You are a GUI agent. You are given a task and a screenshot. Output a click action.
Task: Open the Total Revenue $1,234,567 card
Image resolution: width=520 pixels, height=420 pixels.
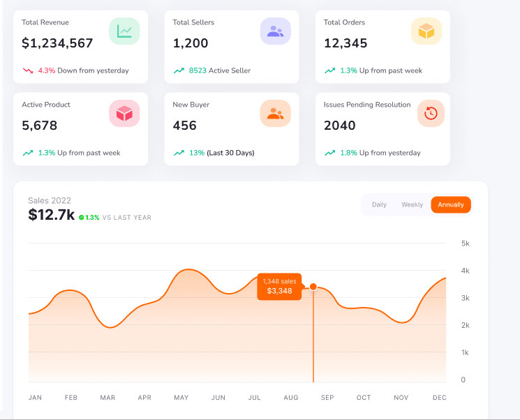point(80,47)
